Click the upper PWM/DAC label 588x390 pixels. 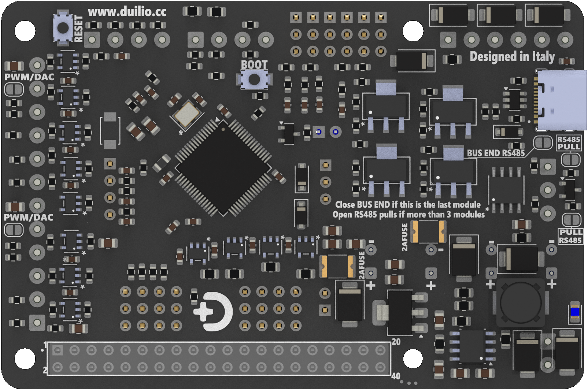coord(29,77)
